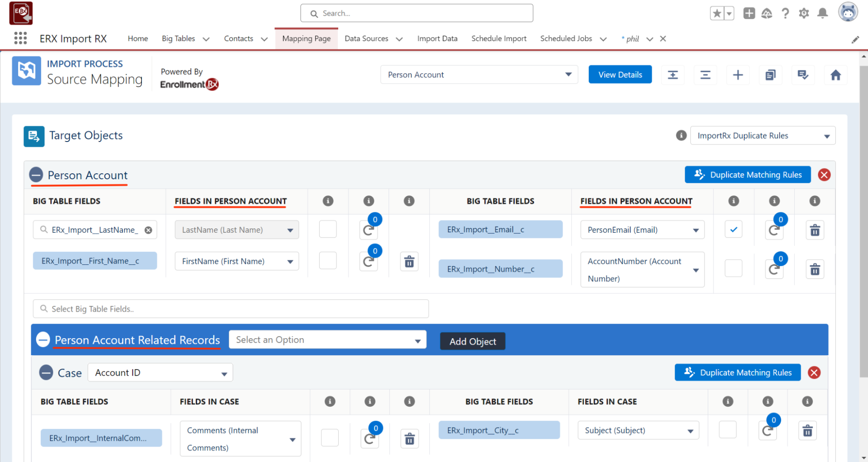Open the Schedule Import tab
Viewport: 868px width, 462px height.
[x=498, y=39]
